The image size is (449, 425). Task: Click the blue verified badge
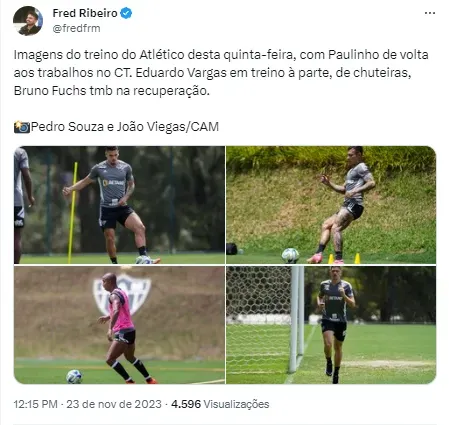[126, 13]
